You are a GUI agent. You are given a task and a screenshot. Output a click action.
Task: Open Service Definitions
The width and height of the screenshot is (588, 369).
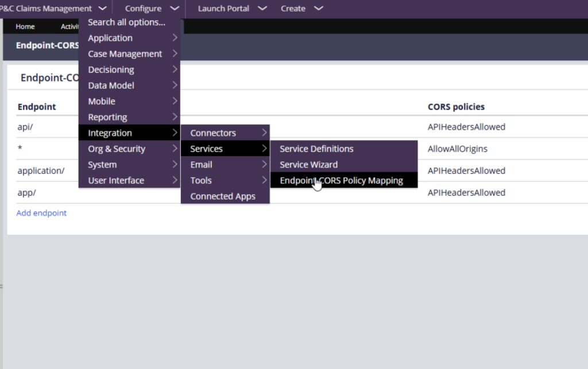tap(344, 149)
